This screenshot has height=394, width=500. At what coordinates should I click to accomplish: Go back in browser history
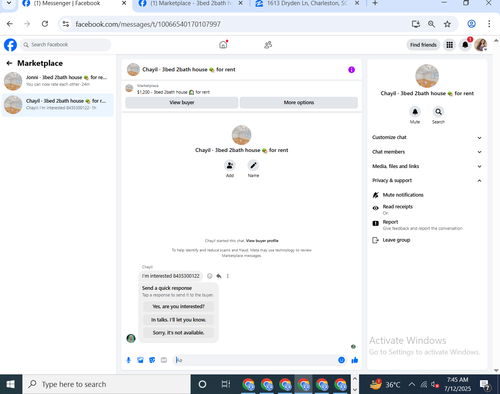click(10, 24)
